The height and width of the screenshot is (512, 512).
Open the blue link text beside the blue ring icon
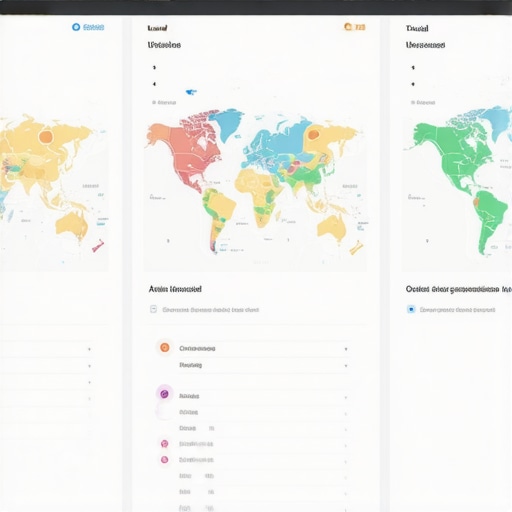pyautogui.click(x=94, y=27)
